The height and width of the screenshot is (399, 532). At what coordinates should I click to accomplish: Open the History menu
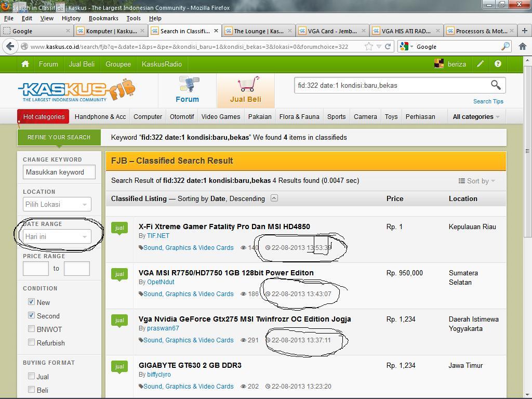[x=71, y=18]
